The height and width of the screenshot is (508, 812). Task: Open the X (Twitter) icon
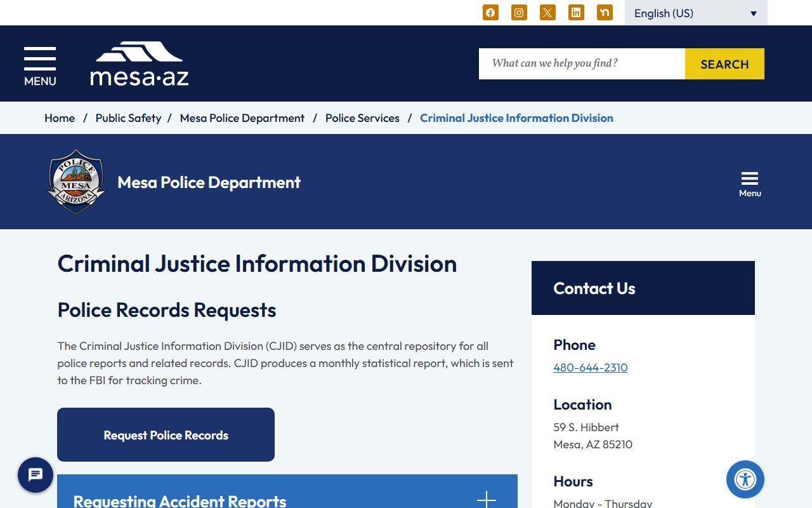click(547, 13)
